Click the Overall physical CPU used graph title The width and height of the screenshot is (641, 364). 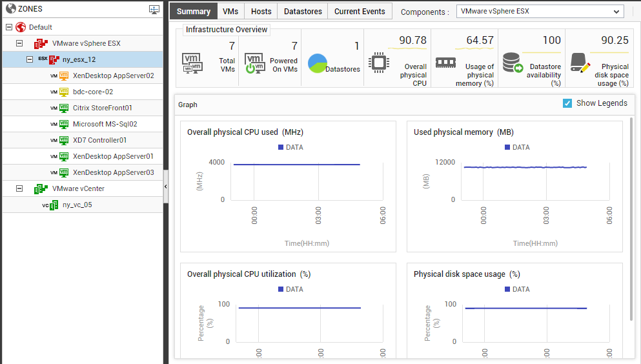tap(245, 132)
